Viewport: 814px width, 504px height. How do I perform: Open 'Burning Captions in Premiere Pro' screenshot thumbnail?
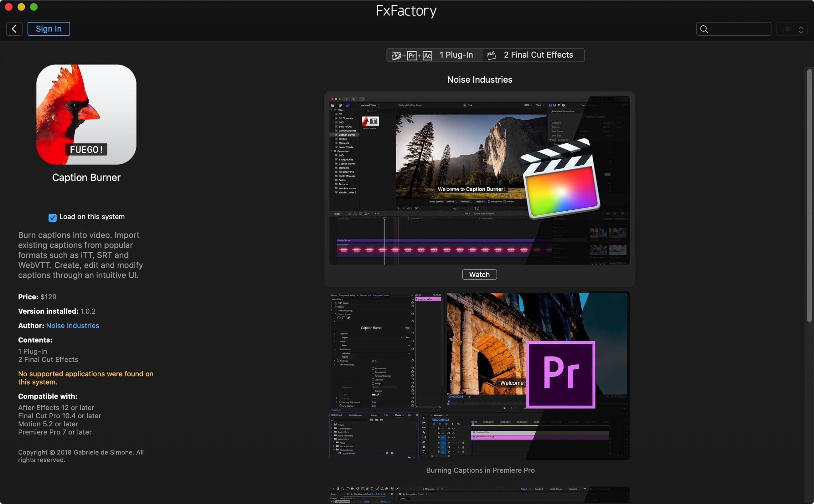coord(479,376)
